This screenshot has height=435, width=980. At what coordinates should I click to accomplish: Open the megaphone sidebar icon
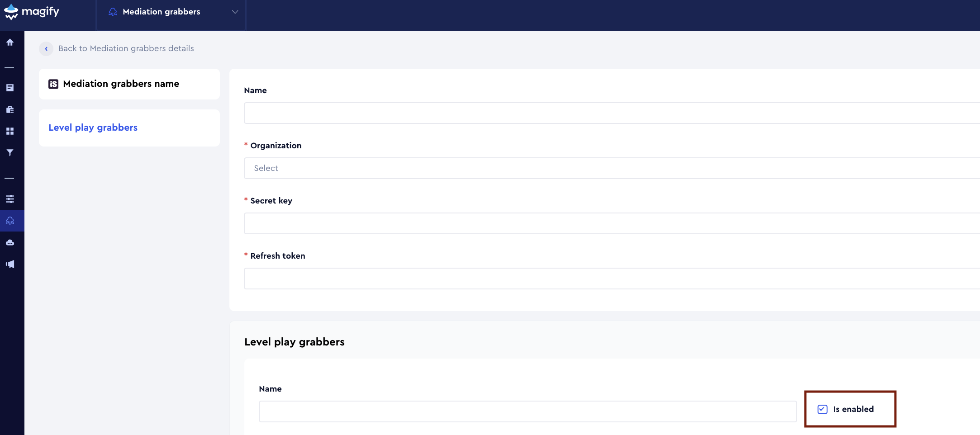coord(10,264)
